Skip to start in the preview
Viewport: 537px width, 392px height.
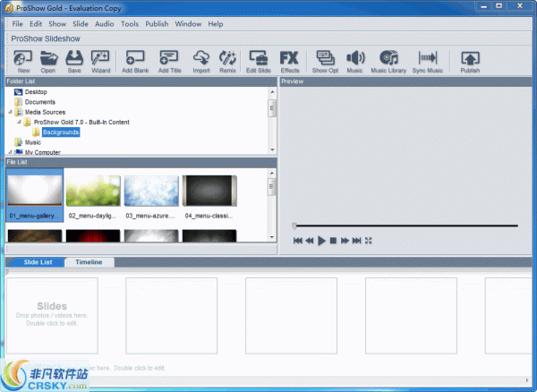click(x=298, y=241)
